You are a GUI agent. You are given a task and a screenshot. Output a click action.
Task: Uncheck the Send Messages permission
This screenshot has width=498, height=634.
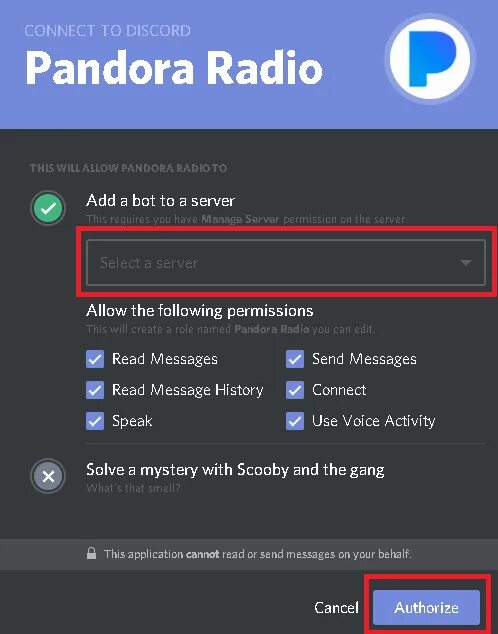295,359
